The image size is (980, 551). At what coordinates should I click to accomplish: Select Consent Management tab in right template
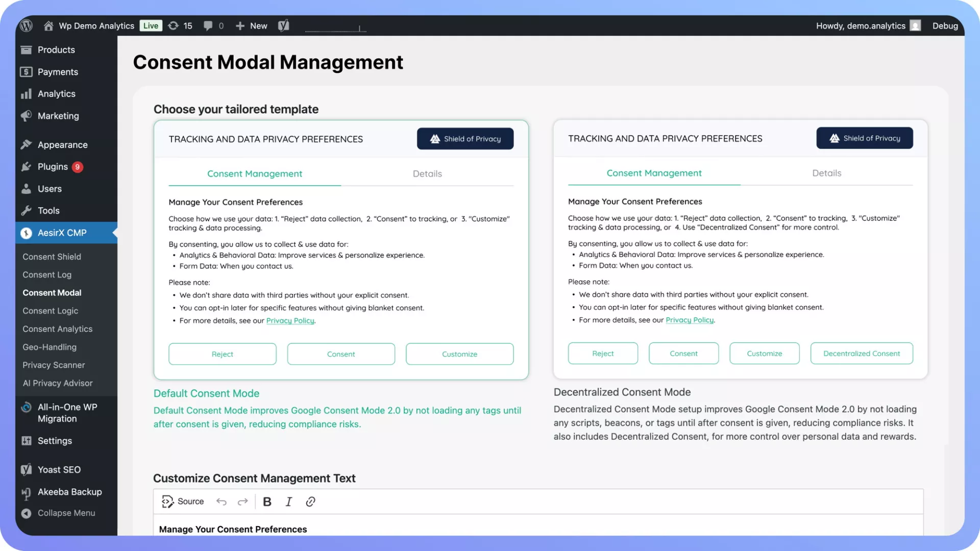click(653, 173)
